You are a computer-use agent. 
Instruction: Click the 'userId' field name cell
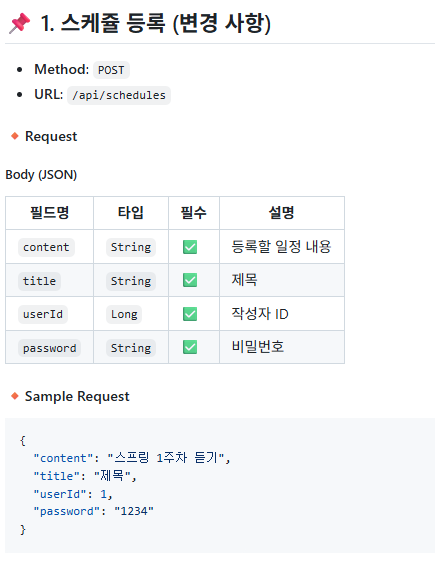pyautogui.click(x=43, y=314)
